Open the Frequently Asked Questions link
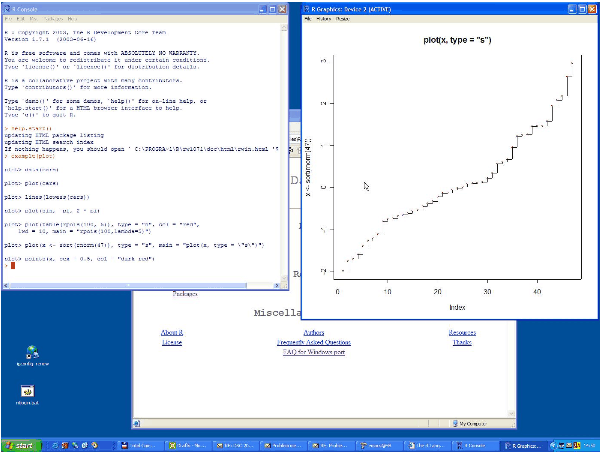The image size is (600, 452). click(x=313, y=342)
